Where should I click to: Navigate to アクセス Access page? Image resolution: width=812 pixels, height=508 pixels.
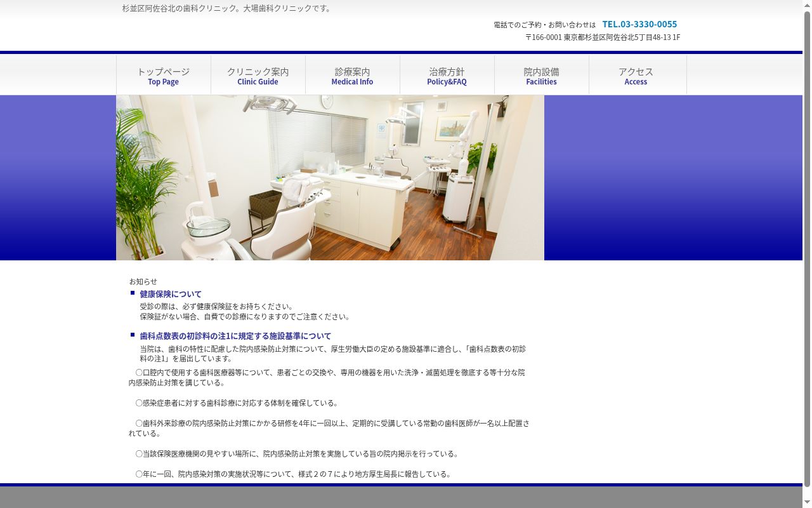636,76
